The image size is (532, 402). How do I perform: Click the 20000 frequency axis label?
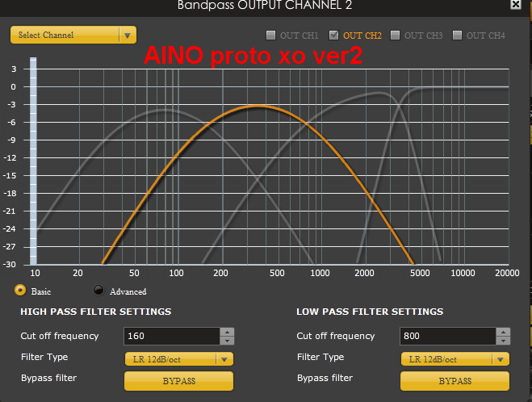507,273
